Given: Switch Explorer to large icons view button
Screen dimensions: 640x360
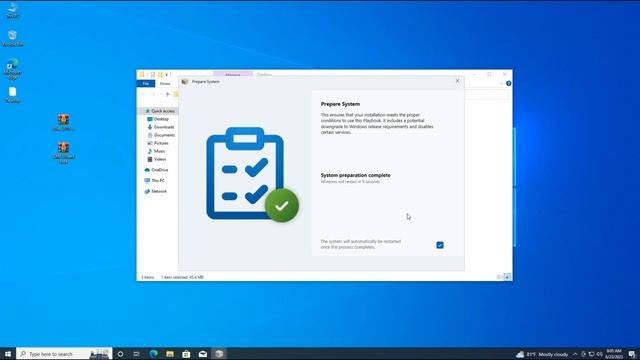Looking at the screenshot, I should point(507,277).
